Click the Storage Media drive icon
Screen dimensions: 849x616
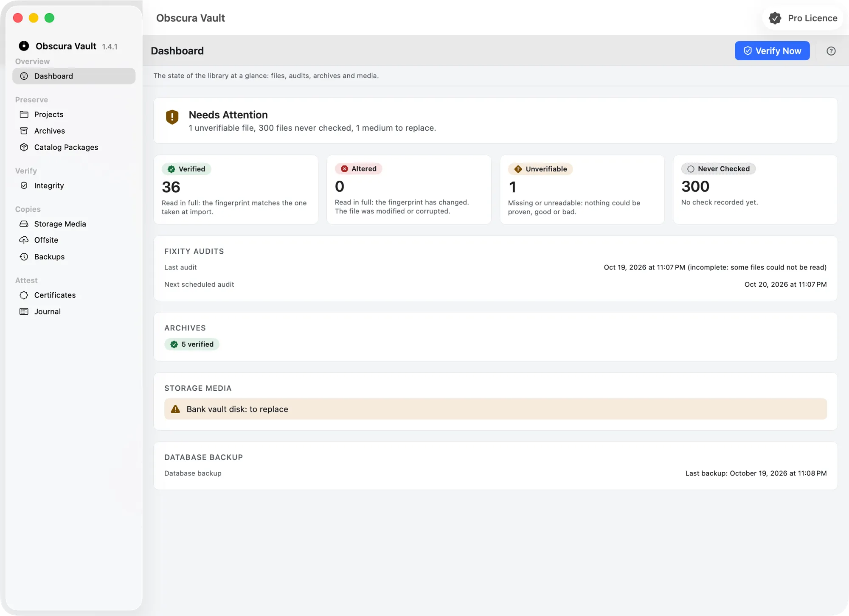coord(24,224)
